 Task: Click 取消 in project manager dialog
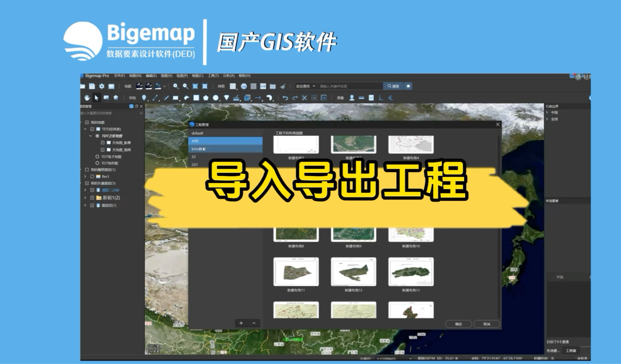487,324
